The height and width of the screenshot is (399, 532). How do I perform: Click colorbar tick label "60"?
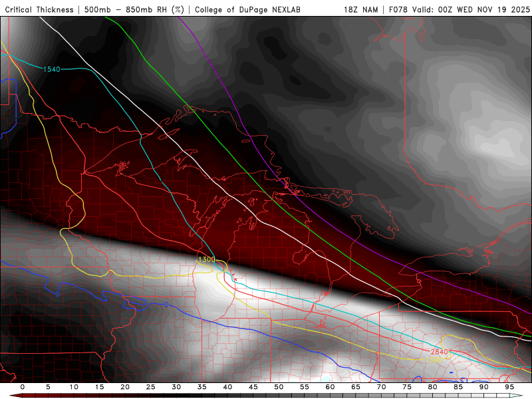click(330, 387)
